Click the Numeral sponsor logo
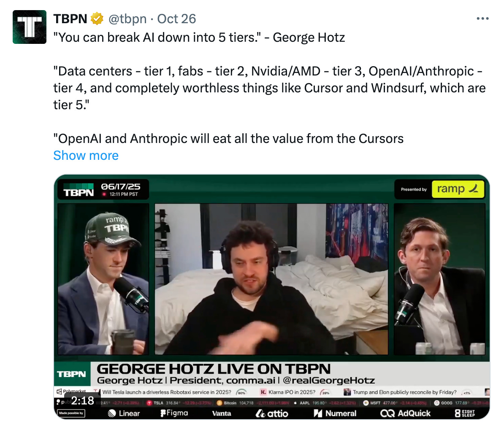The height and width of the screenshot is (431, 504). [x=335, y=413]
